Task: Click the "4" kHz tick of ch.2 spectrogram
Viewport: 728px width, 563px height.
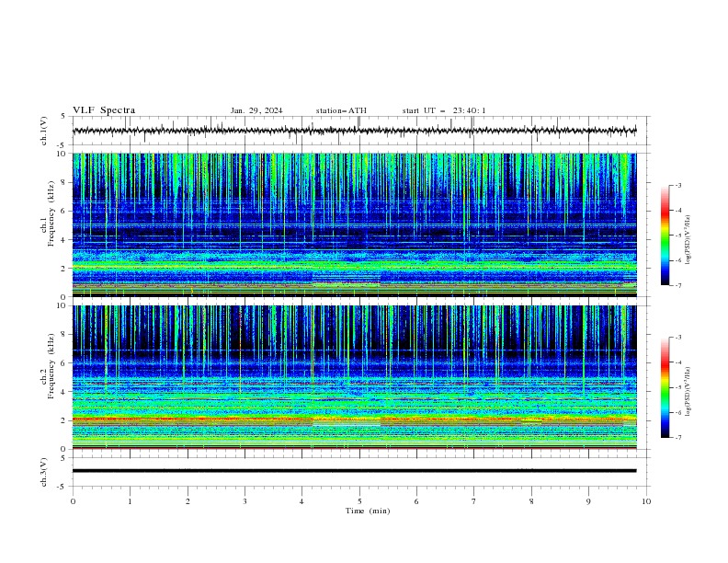Action: pos(63,392)
